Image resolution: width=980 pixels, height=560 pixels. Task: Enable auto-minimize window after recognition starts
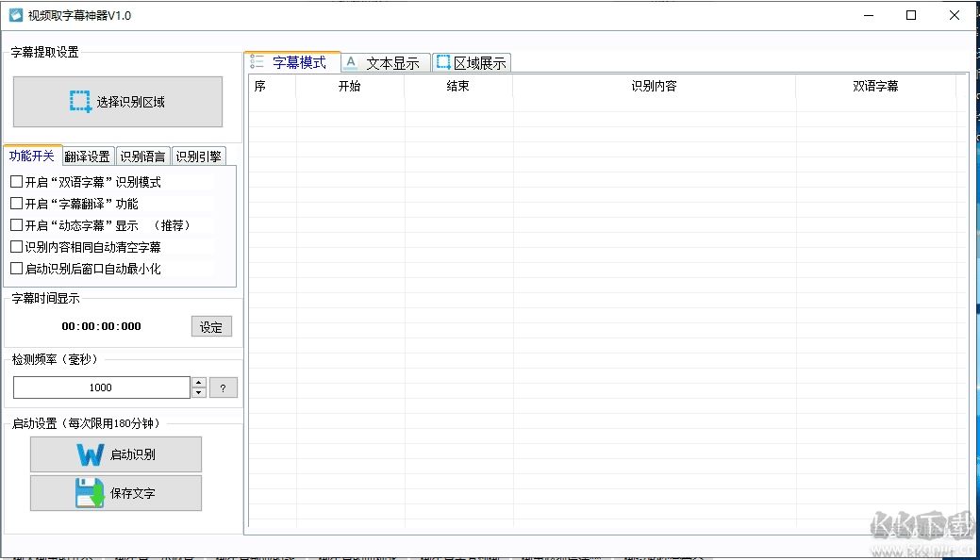(16, 268)
